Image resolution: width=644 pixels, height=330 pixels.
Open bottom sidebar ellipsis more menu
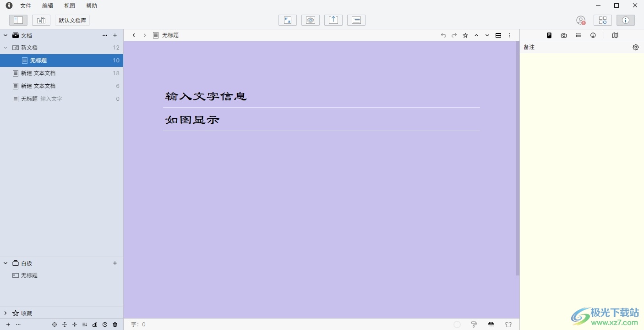[18, 324]
